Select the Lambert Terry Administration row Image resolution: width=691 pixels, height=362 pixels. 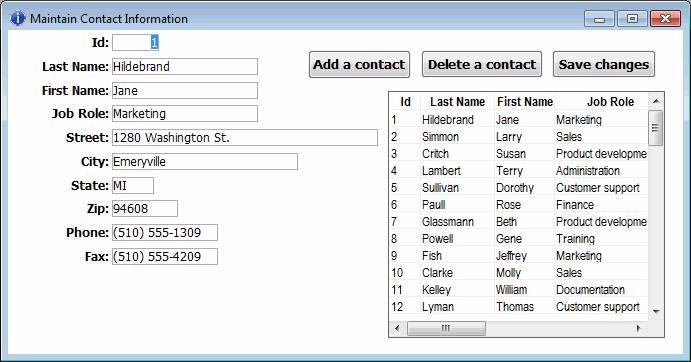pos(519,171)
